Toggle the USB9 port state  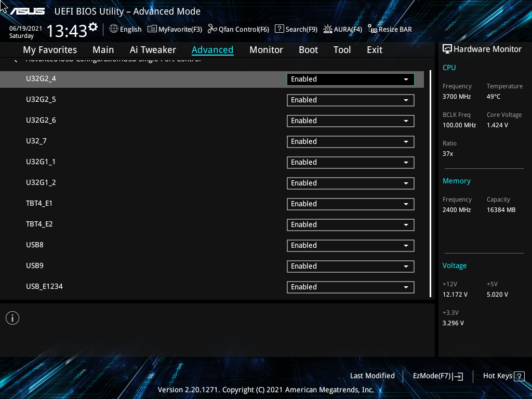click(350, 266)
